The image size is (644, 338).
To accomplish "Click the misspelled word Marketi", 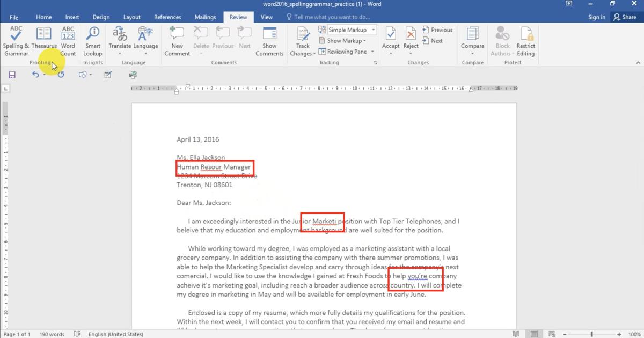I will (324, 221).
